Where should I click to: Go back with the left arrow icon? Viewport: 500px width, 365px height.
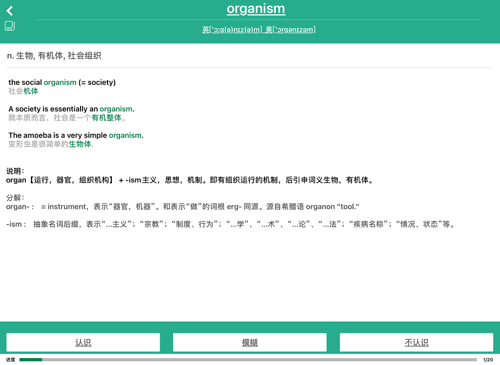10,11
